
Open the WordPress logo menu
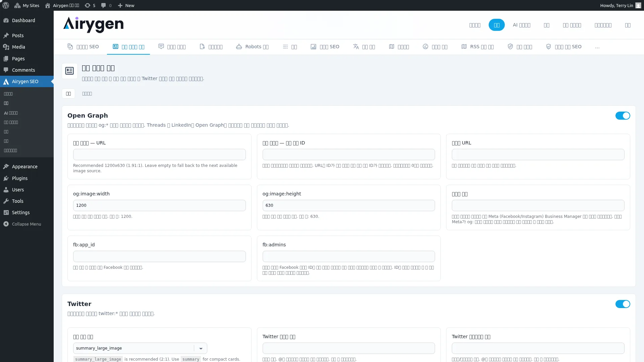6,5
